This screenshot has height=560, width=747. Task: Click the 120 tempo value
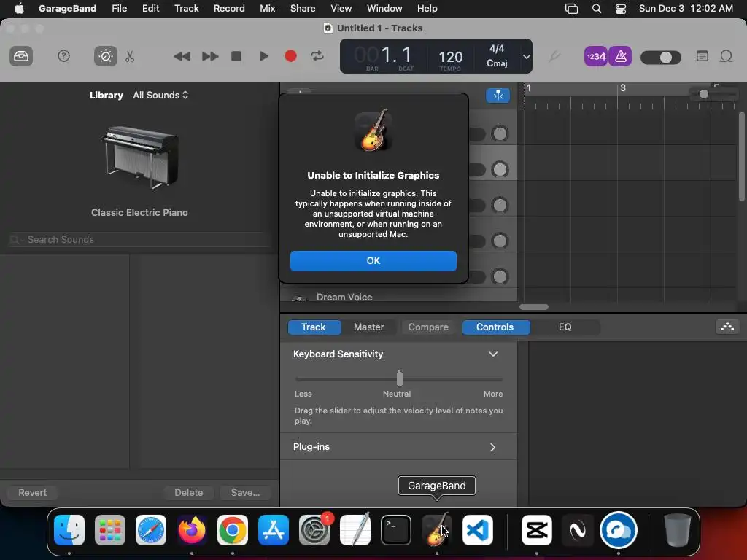click(x=450, y=57)
